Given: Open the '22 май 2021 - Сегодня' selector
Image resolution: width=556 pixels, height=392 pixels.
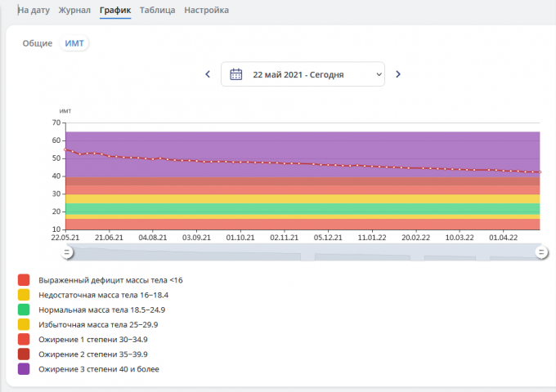Looking at the screenshot, I should [298, 74].
